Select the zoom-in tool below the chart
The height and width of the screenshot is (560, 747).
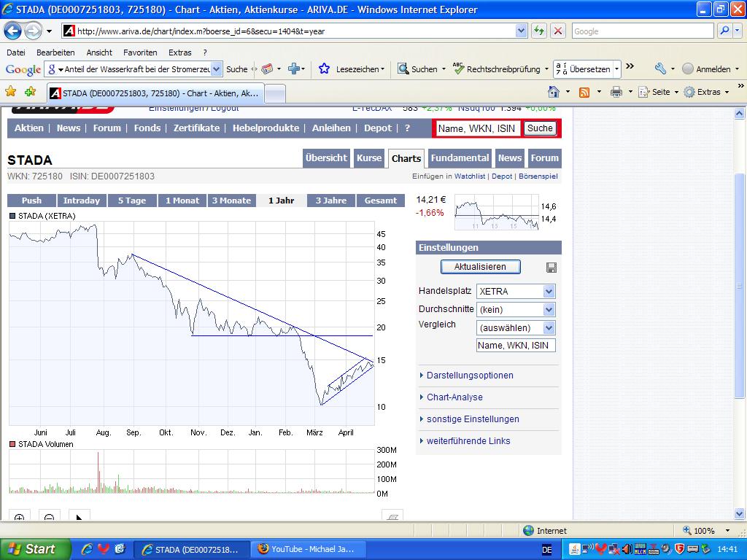click(18, 518)
